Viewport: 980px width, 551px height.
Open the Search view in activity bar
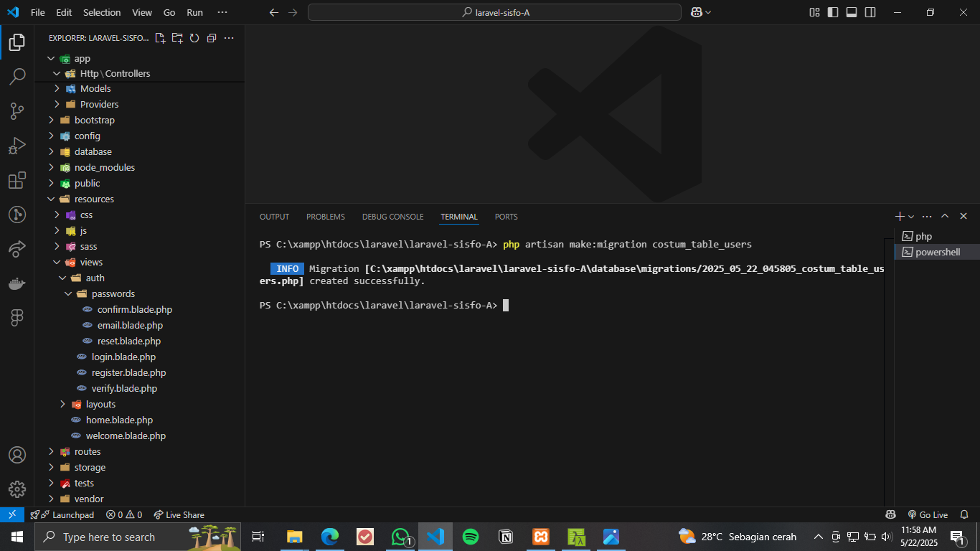click(17, 77)
